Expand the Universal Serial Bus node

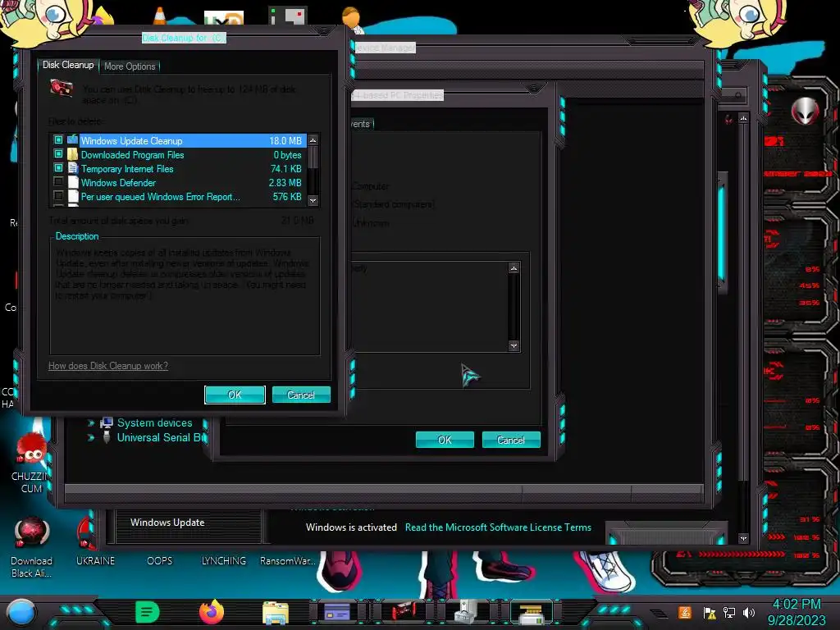click(x=90, y=438)
